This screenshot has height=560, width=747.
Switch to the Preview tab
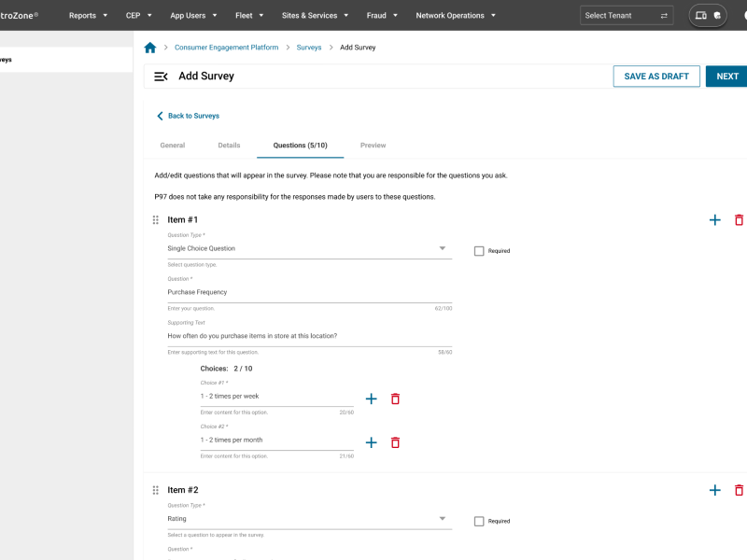[x=373, y=145]
